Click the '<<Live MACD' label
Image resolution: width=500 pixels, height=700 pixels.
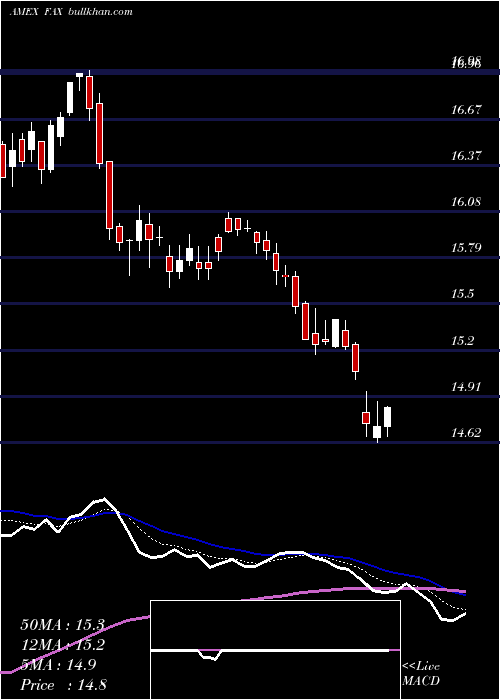tap(421, 674)
